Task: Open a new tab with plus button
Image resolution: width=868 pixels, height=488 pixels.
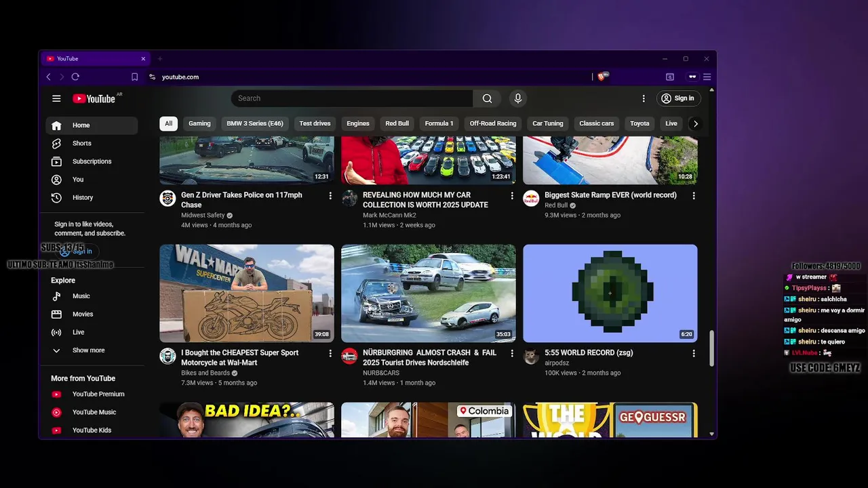Action: point(160,59)
